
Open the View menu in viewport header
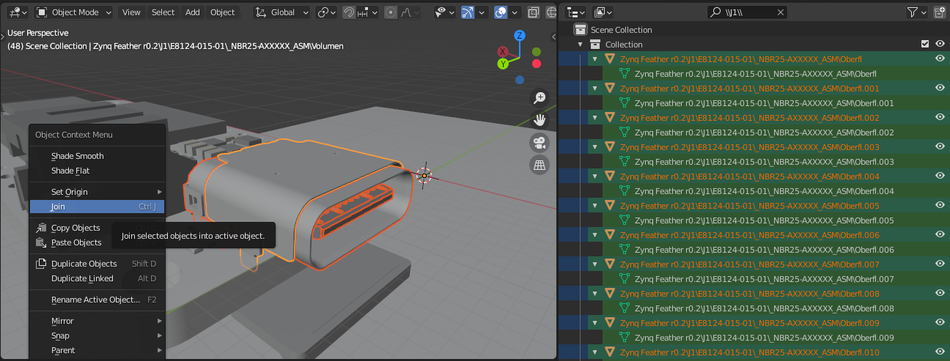click(x=131, y=12)
